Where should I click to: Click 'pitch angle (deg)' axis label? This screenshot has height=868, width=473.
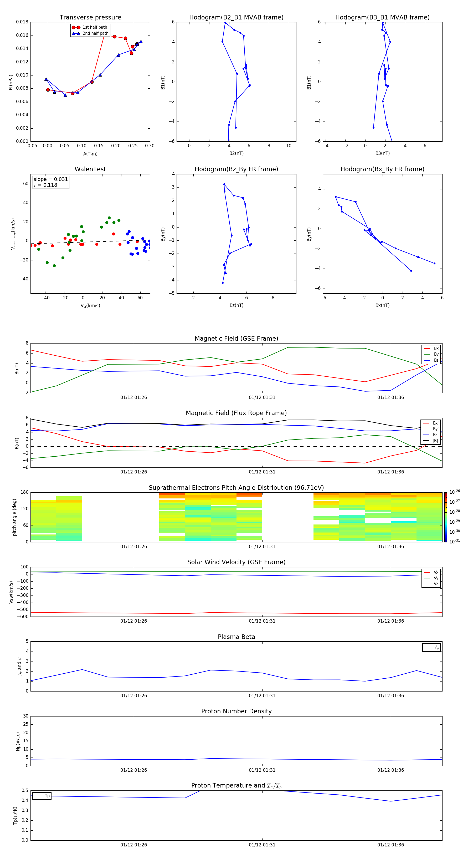pos(15,517)
